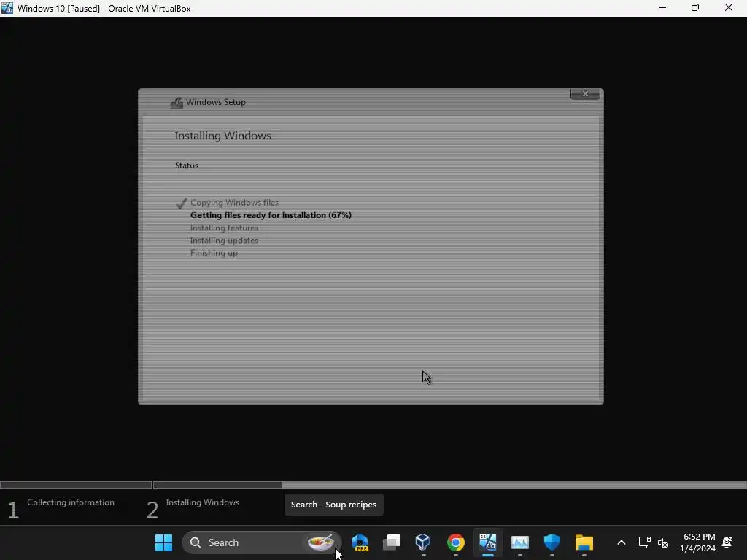
Task: Launch Microsoft Edge Preview from taskbar
Action: pos(360,542)
